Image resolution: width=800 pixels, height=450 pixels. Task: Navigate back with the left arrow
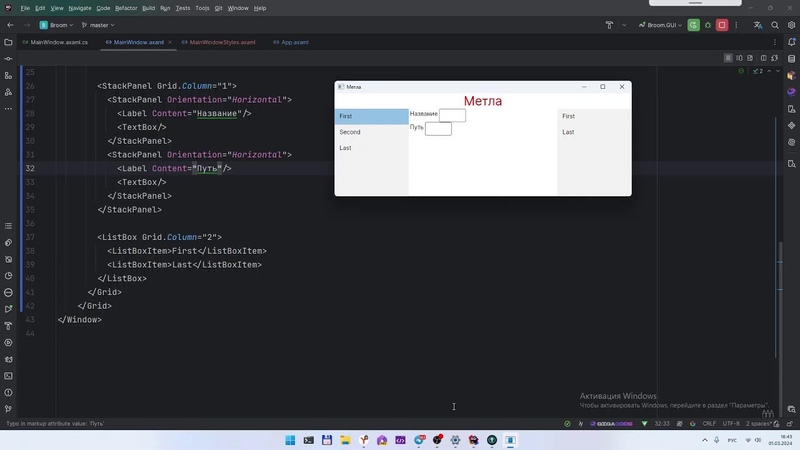10,25
